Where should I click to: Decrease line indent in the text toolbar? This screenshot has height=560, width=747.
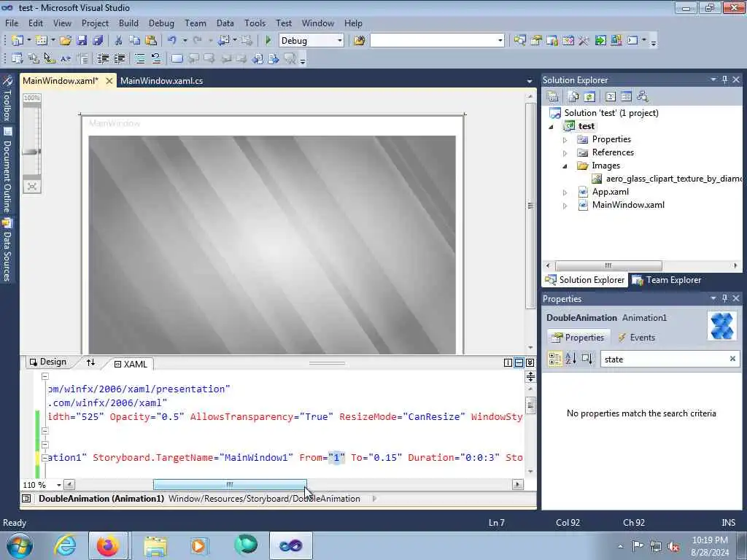pyautogui.click(x=103, y=58)
